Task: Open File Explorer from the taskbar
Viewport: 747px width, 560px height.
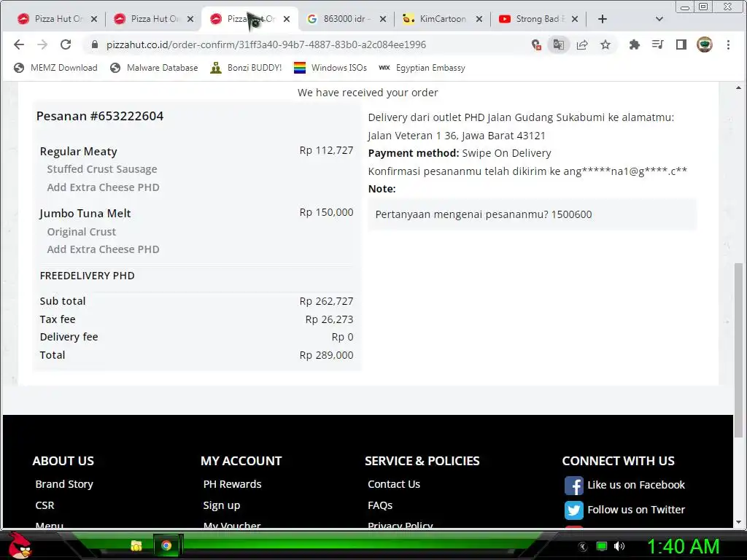Action: (x=136, y=545)
